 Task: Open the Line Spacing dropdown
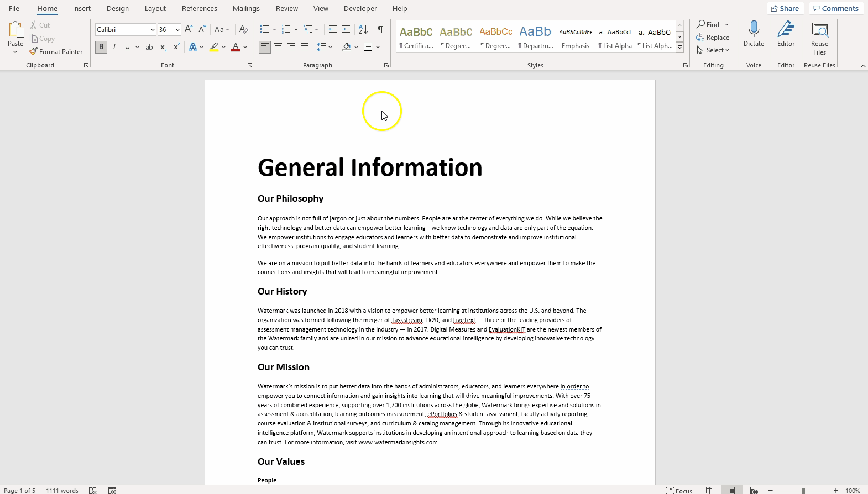tap(325, 48)
